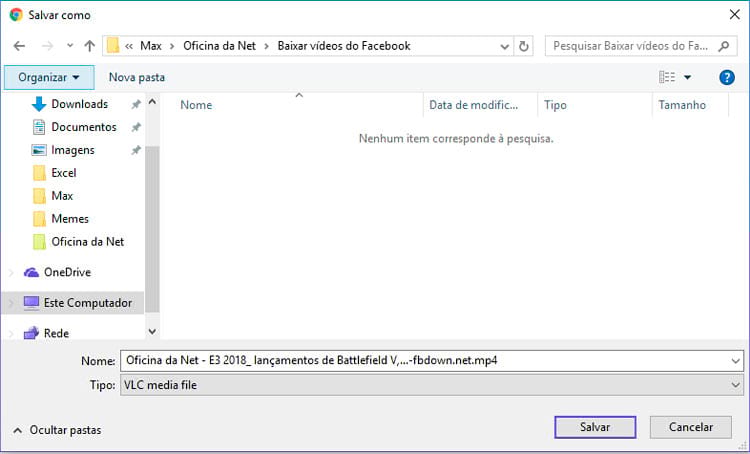Image resolution: width=750 pixels, height=454 pixels.
Task: Click the search magnifier icon
Action: pyautogui.click(x=730, y=46)
